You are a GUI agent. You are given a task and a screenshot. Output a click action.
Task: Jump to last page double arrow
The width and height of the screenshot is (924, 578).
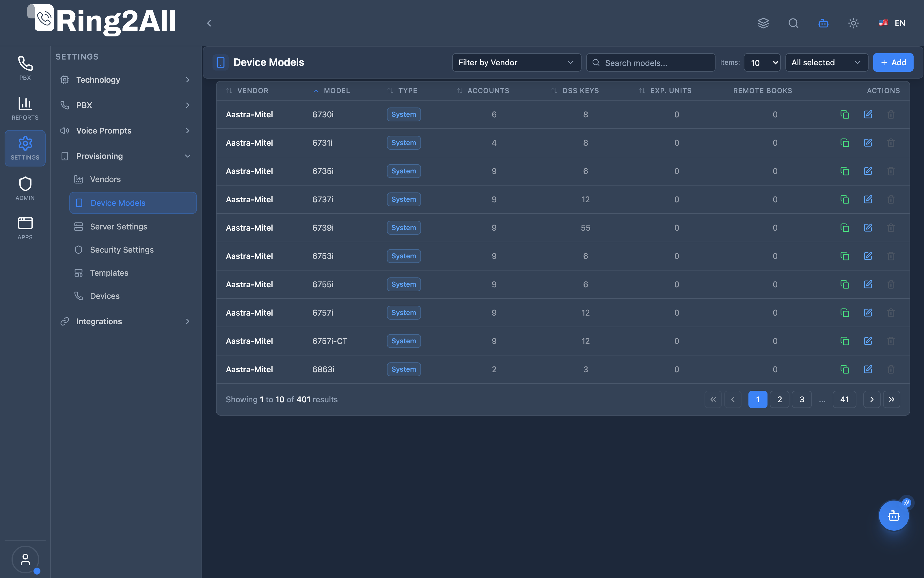[x=892, y=399]
